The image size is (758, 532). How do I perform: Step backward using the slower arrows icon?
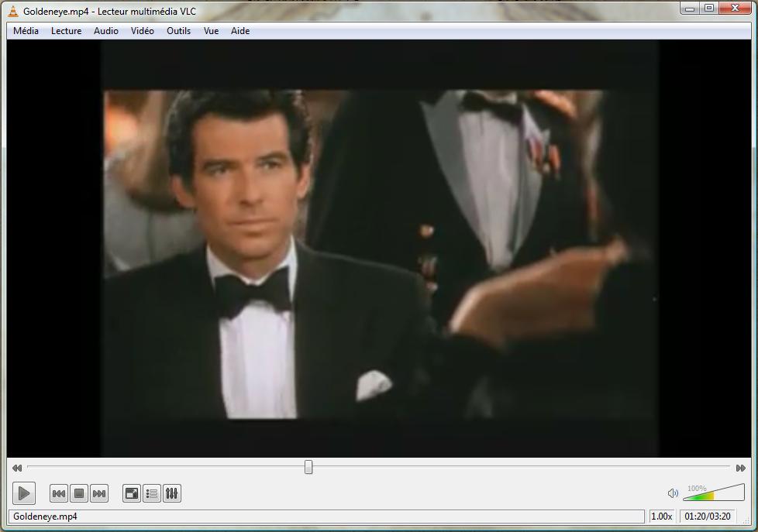(17, 468)
